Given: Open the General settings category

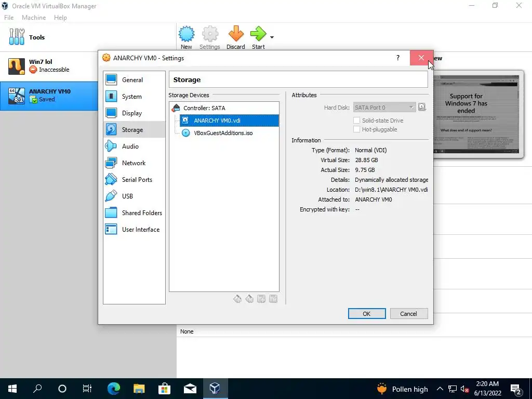Looking at the screenshot, I should [x=134, y=79].
